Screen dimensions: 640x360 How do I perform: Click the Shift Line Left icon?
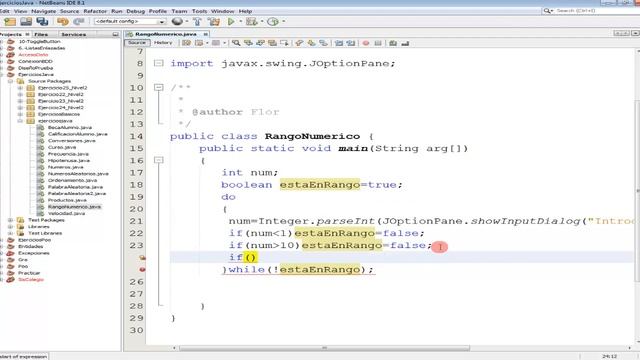click(x=339, y=43)
